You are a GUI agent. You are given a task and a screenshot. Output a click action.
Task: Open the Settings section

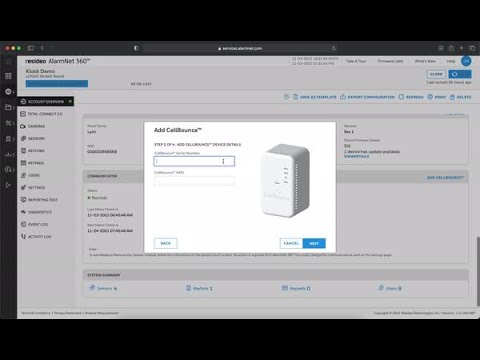33,187
